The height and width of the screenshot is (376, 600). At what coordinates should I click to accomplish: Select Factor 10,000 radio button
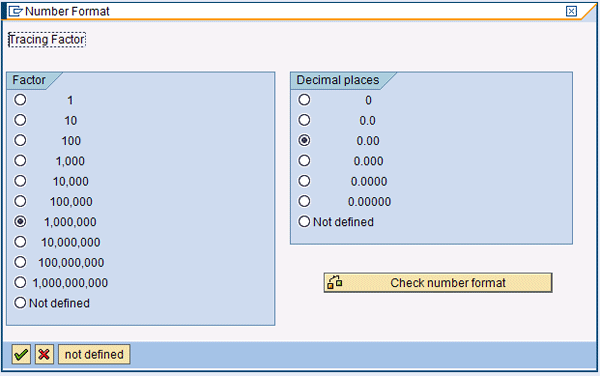pos(20,181)
